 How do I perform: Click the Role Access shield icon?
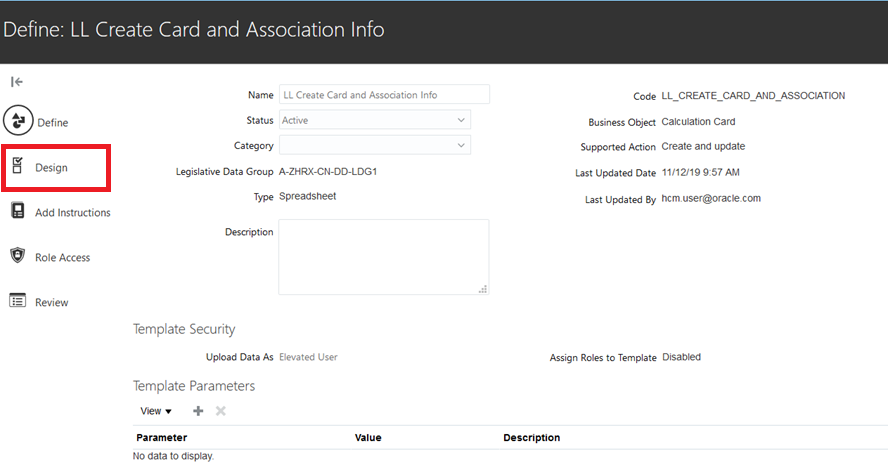tap(18, 256)
